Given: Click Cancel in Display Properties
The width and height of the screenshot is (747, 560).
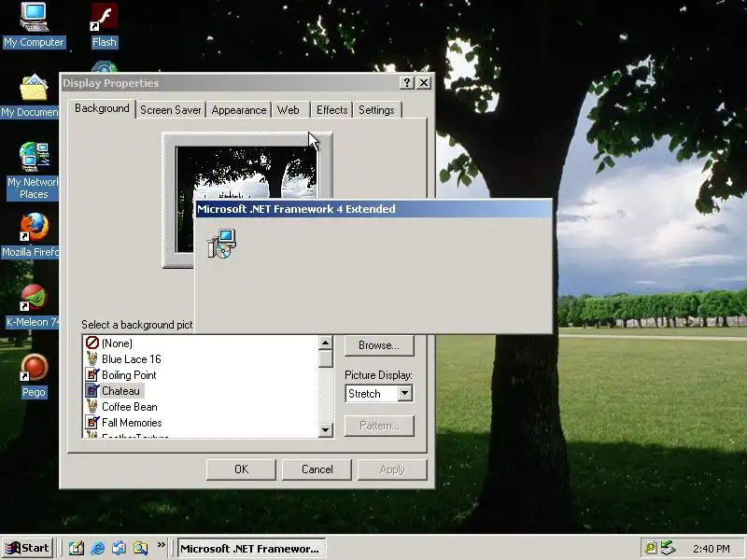Looking at the screenshot, I should pos(317,469).
